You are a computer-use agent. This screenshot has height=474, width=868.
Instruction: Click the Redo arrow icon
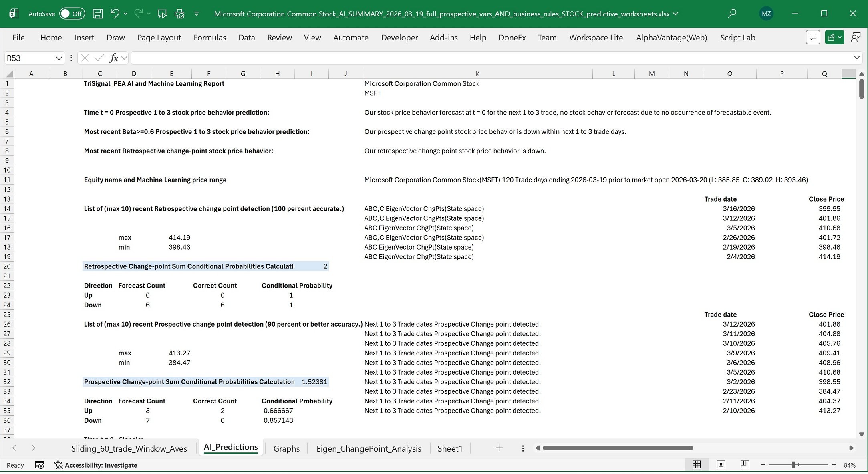(139, 14)
